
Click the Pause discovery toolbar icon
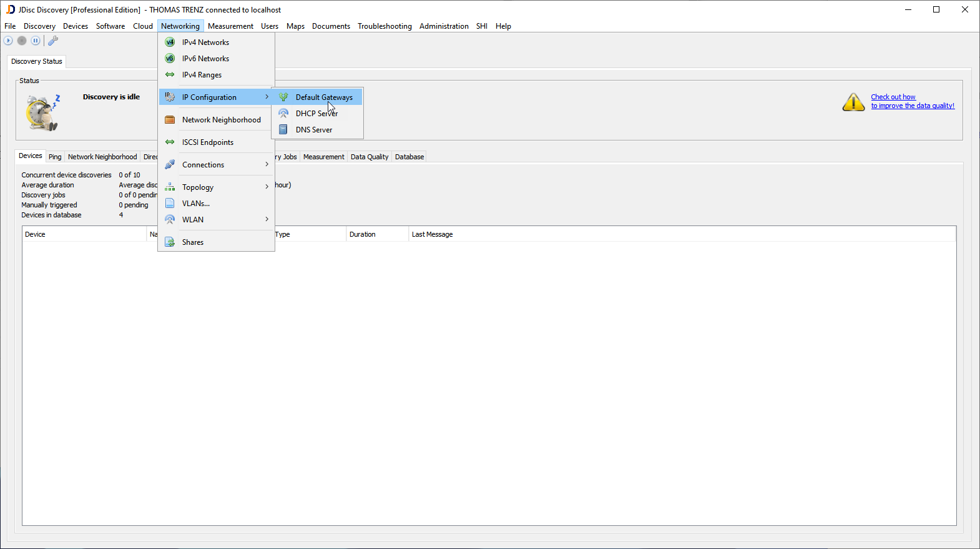(36, 41)
